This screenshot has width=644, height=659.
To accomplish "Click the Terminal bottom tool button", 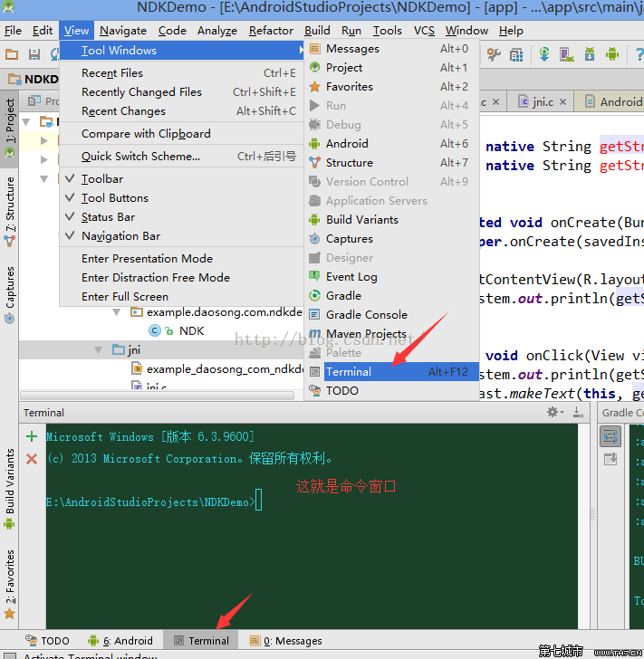I will tap(201, 641).
